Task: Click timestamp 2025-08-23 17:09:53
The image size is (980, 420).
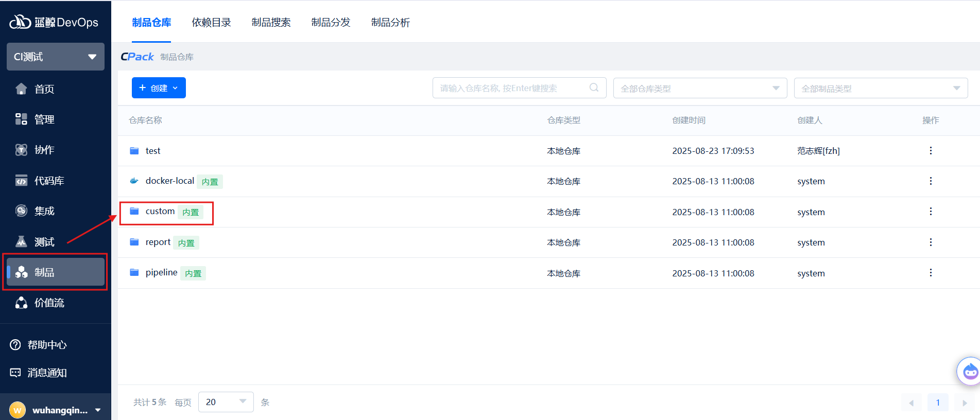Action: 713,151
